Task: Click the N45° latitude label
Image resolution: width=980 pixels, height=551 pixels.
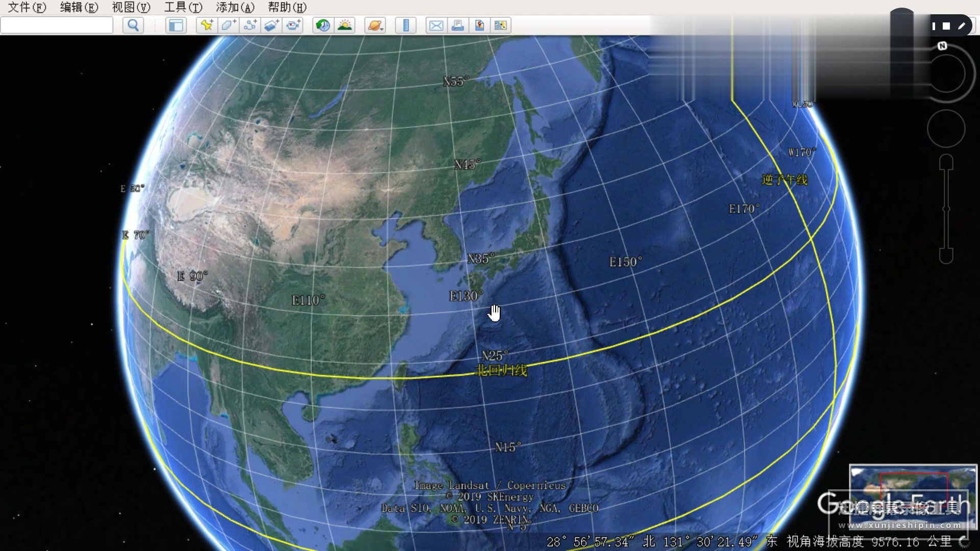Action: coord(468,164)
